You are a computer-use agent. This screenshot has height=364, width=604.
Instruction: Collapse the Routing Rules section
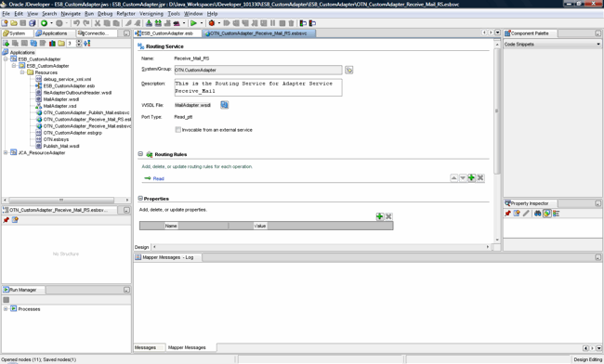click(140, 154)
